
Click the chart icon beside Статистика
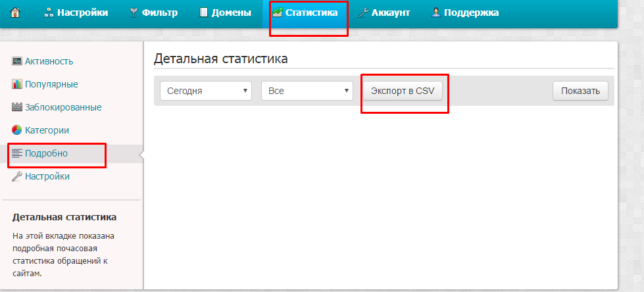click(278, 12)
